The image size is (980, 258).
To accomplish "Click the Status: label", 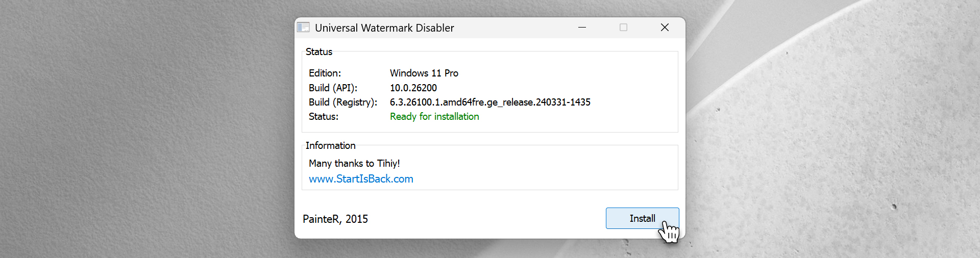I will [323, 117].
